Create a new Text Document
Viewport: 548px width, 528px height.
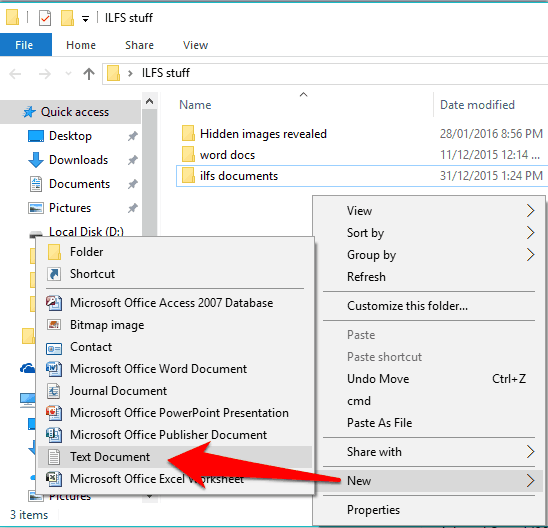click(175, 457)
